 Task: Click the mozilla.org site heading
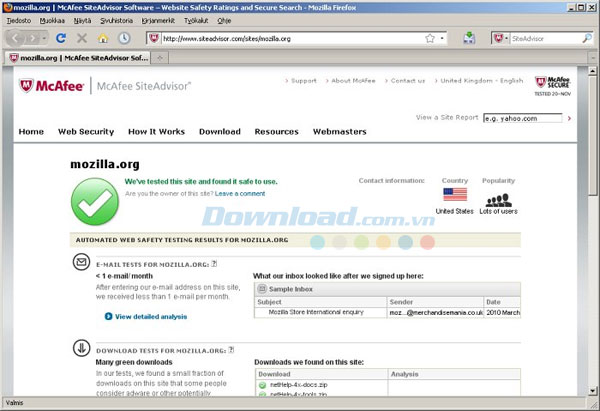click(105, 165)
